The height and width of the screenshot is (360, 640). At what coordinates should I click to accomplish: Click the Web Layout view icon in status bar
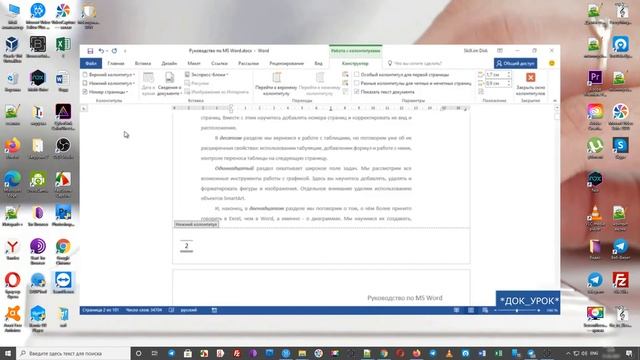485,310
